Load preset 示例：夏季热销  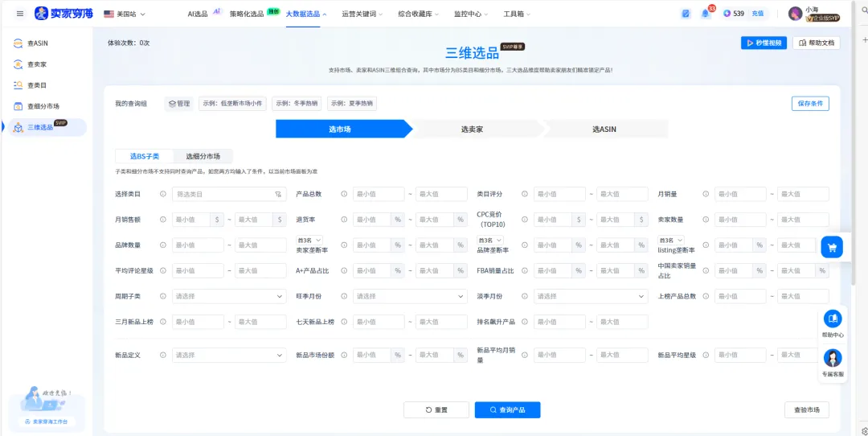pos(352,104)
